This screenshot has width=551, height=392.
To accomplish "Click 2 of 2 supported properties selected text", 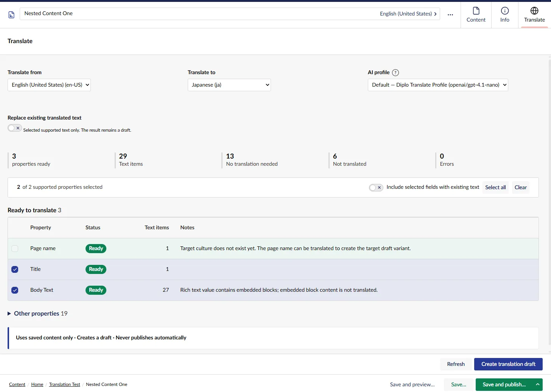I will click(60, 187).
